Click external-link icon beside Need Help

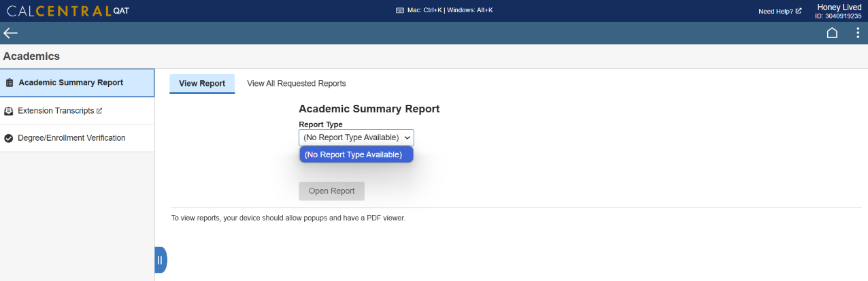(x=799, y=11)
